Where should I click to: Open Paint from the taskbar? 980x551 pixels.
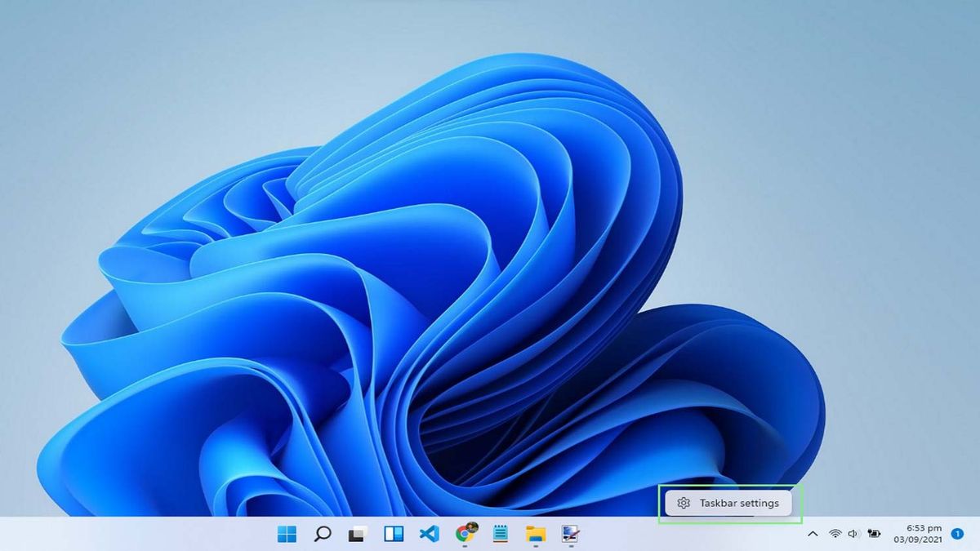point(572,535)
